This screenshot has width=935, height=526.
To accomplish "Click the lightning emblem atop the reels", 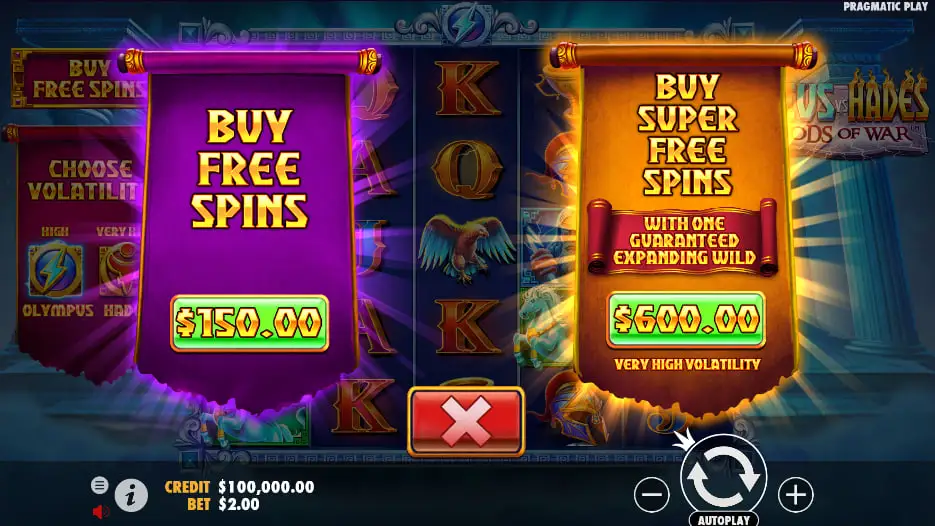I will [466, 24].
